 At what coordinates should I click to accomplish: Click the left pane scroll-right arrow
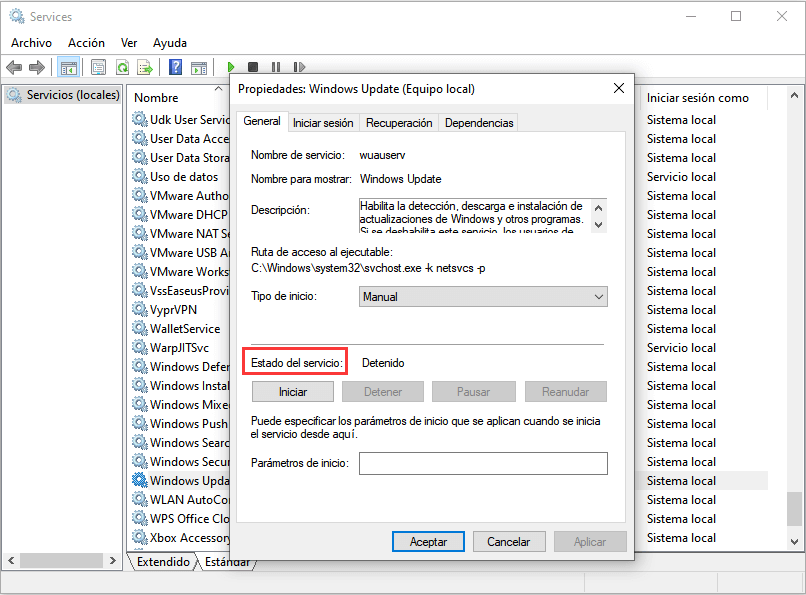click(x=113, y=560)
